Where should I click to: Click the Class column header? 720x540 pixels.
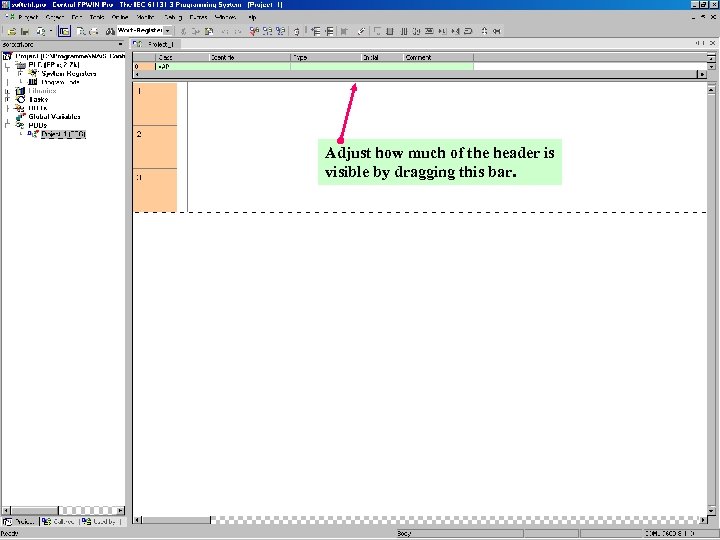[x=182, y=57]
